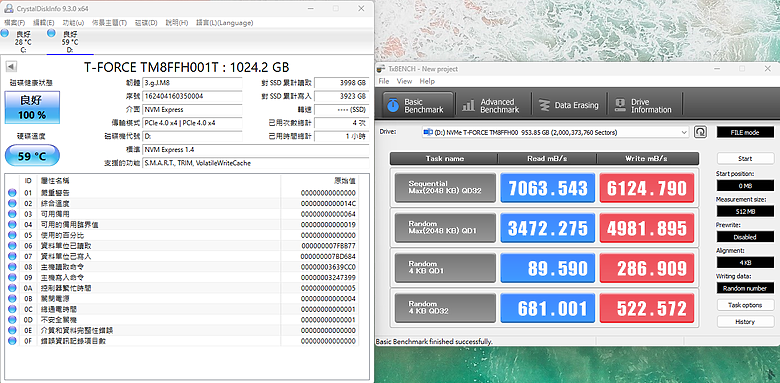Select the C: drive status indicator
The image size is (780, 383).
click(x=23, y=41)
